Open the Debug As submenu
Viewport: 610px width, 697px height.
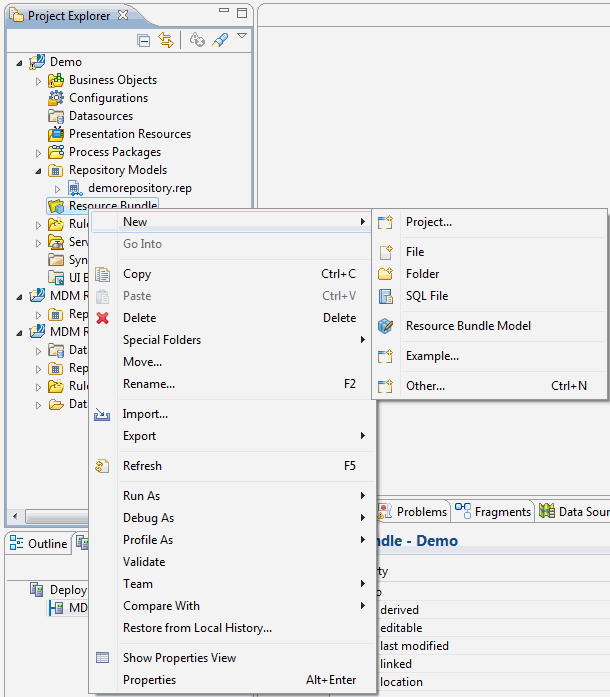[231, 518]
